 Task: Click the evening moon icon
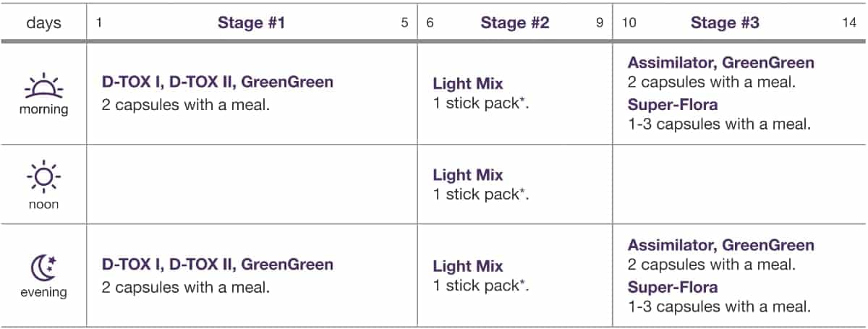click(43, 268)
